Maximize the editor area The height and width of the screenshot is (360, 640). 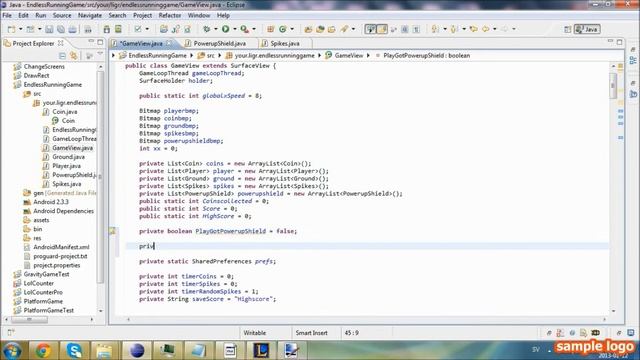click(x=620, y=42)
